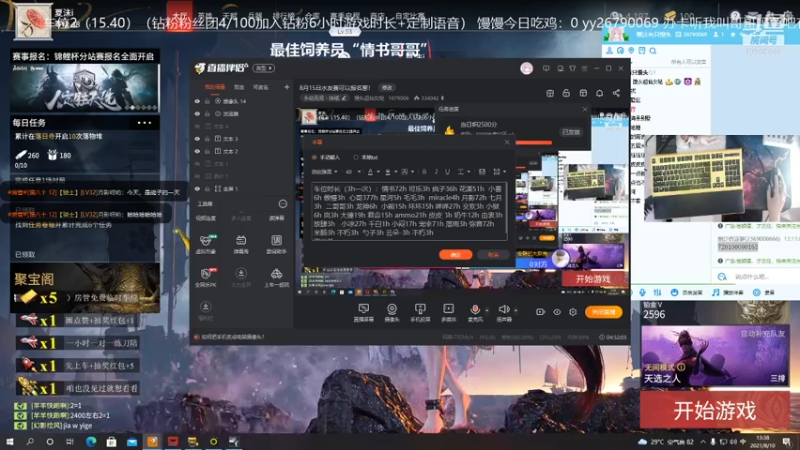800x450 pixels.
Task: Open the text background dropdown
Action: (x=407, y=172)
